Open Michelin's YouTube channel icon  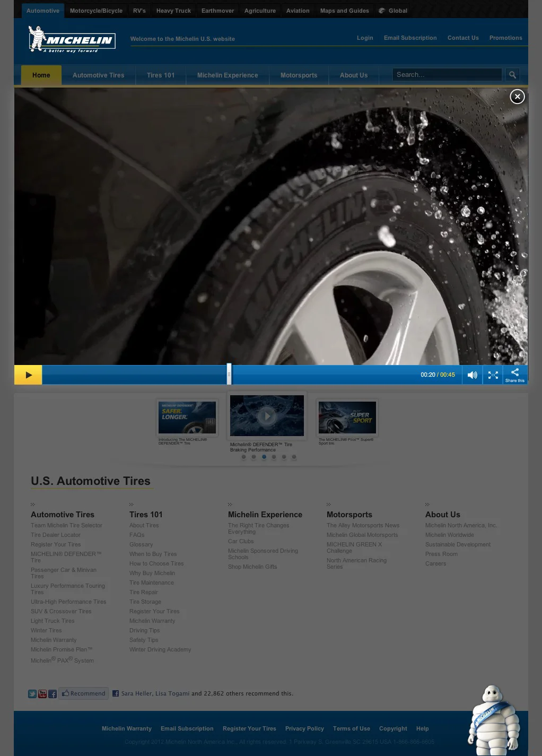(x=42, y=693)
